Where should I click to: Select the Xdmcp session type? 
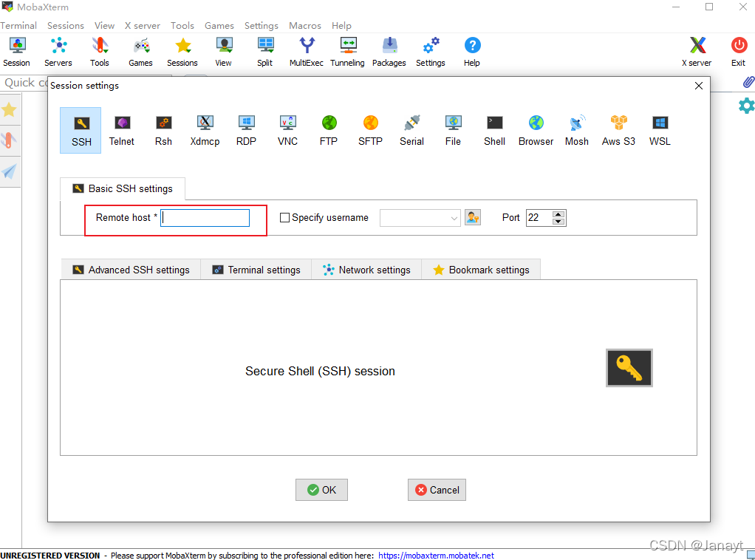click(205, 131)
